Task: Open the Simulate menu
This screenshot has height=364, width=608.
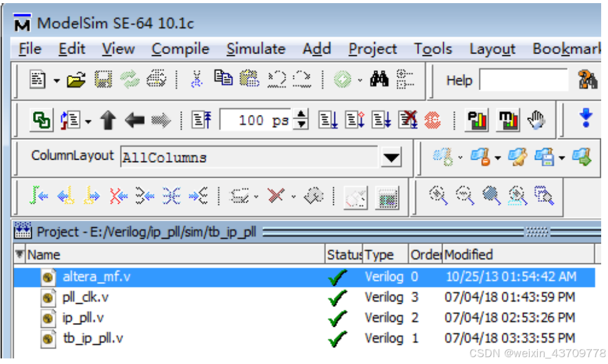Action: pyautogui.click(x=256, y=49)
